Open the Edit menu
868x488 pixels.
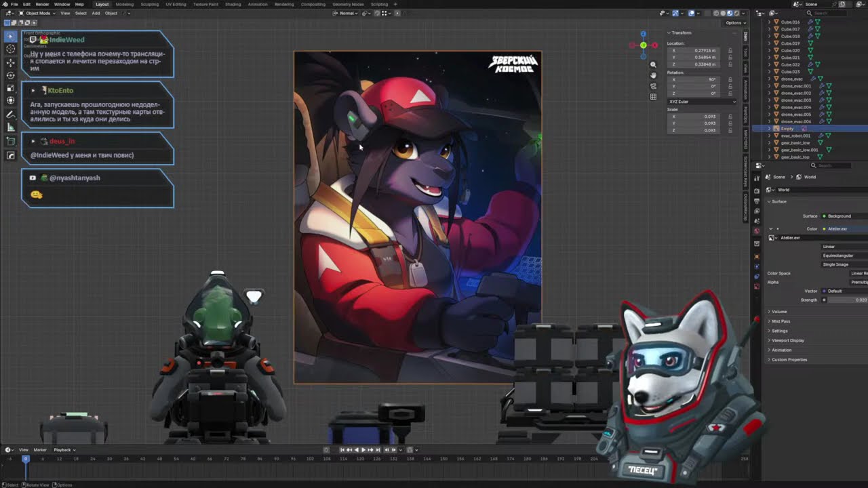[x=26, y=4]
